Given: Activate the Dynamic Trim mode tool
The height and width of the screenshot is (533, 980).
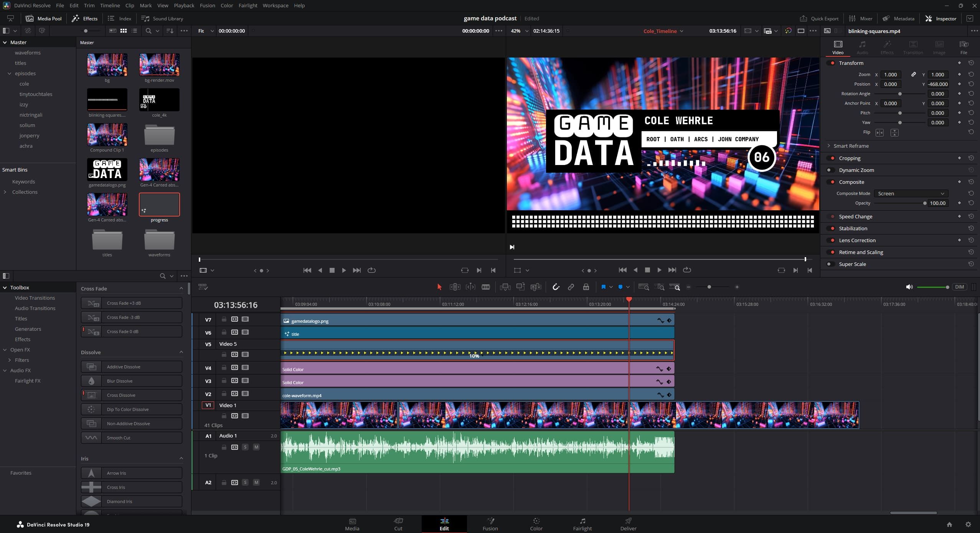Looking at the screenshot, I should [x=470, y=287].
